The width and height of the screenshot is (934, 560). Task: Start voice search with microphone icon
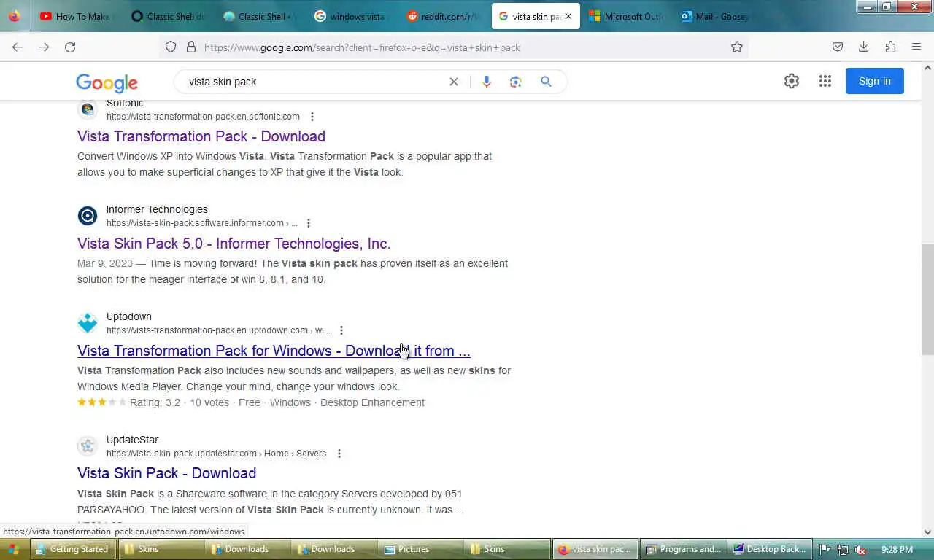point(487,82)
